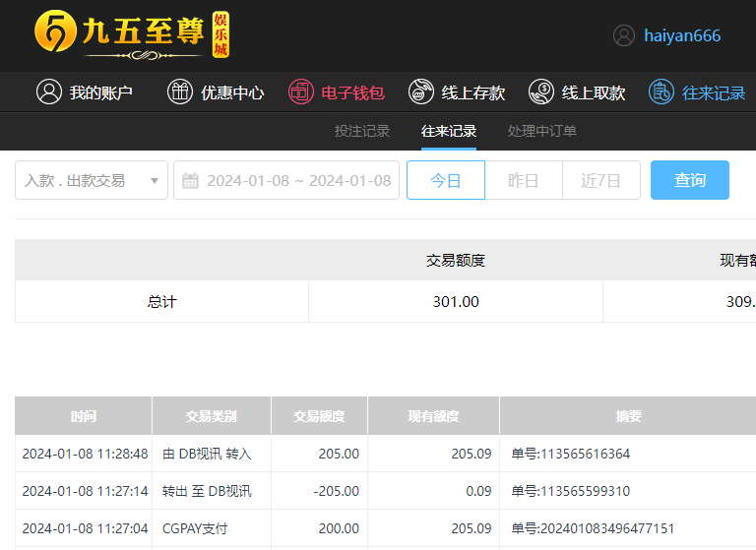Open 优惠中心 menu item
Screen dimensions: 756x550
point(232,92)
